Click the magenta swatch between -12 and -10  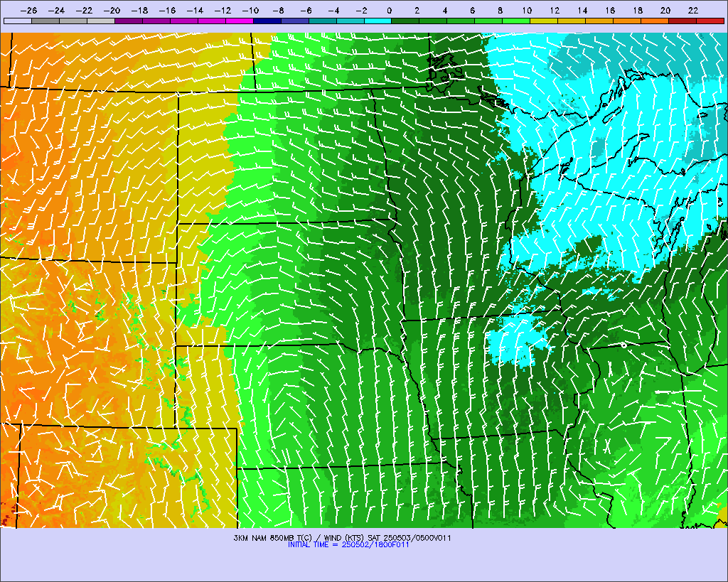pyautogui.click(x=240, y=21)
